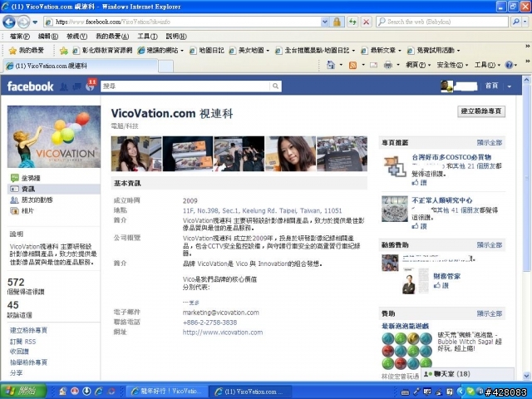Click the Facebook search magnifier icon

coord(275,86)
